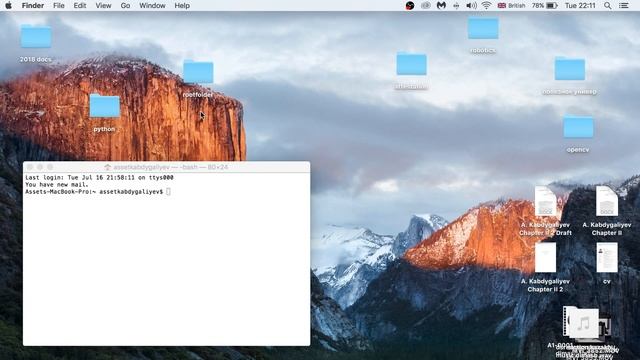This screenshot has width=640, height=360.
Task: Select the cv document icon
Action: pyautogui.click(x=607, y=258)
